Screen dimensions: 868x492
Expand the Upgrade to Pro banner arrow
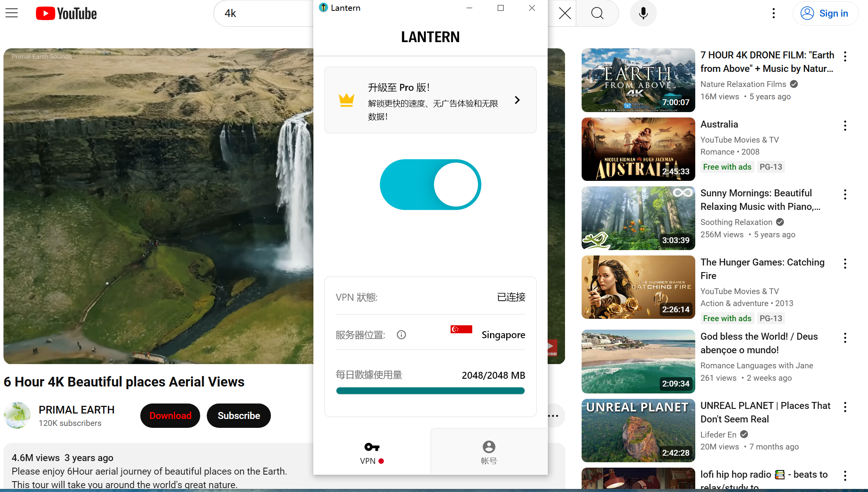pyautogui.click(x=517, y=100)
